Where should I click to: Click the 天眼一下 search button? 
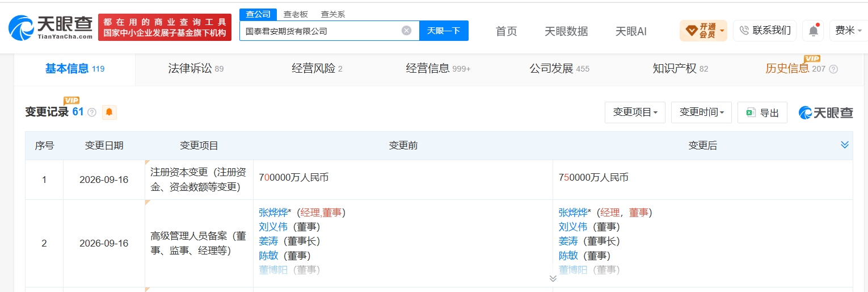click(444, 31)
